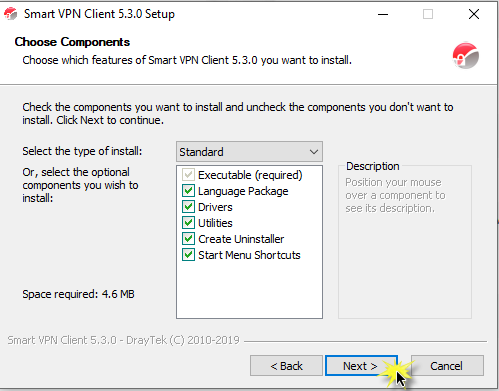The image size is (499, 391).
Task: Open the Standard install type dropdown
Action: [249, 152]
